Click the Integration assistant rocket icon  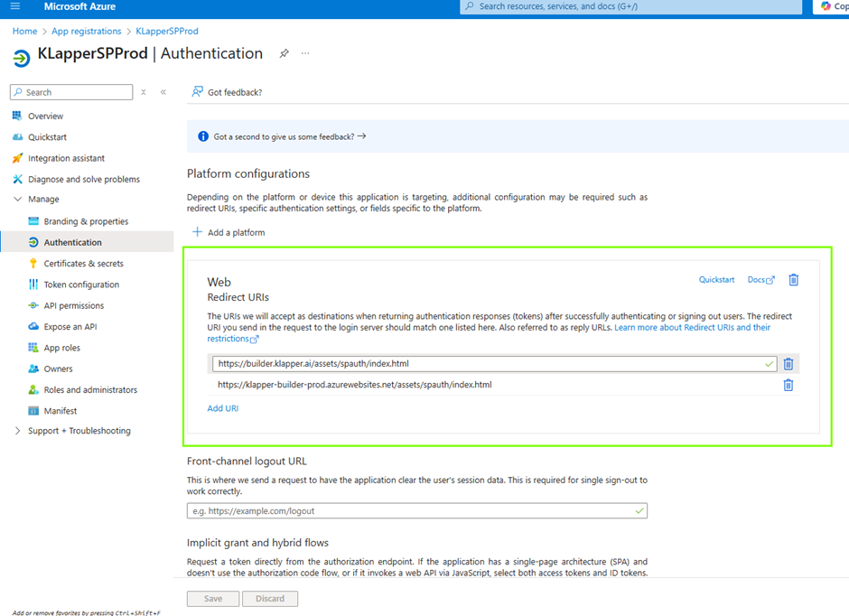pos(17,158)
